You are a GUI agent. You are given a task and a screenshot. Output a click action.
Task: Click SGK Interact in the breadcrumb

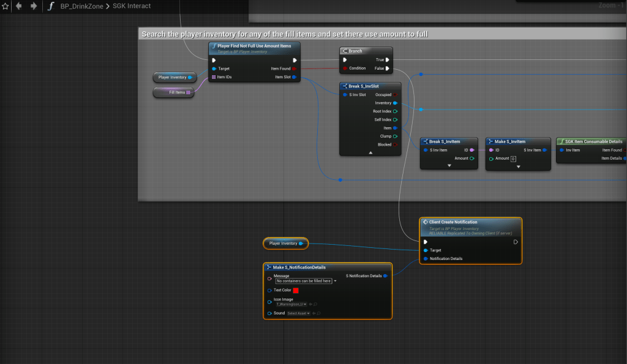tap(132, 6)
